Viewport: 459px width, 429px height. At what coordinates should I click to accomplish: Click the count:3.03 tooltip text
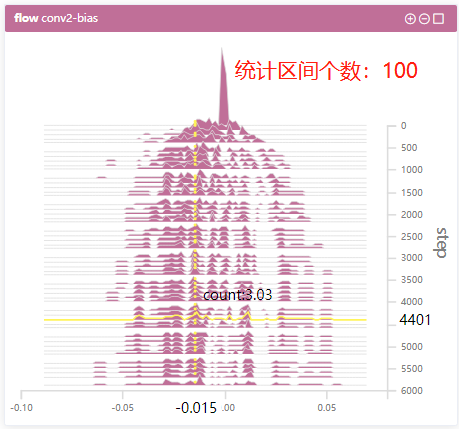click(238, 295)
